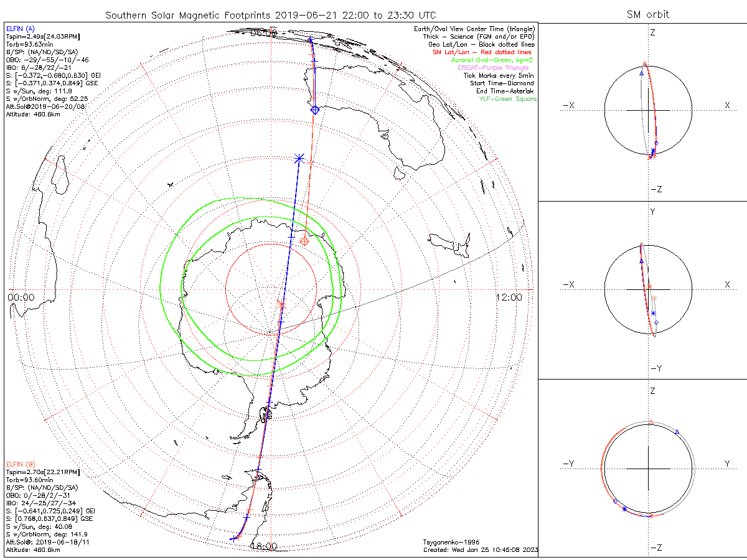Click blue triangle in top SM orbit panel
This screenshot has height=560, width=747.
(641, 73)
